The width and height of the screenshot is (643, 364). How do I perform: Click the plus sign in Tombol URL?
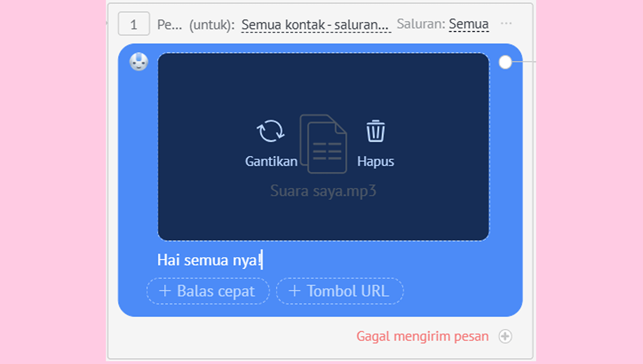(295, 291)
